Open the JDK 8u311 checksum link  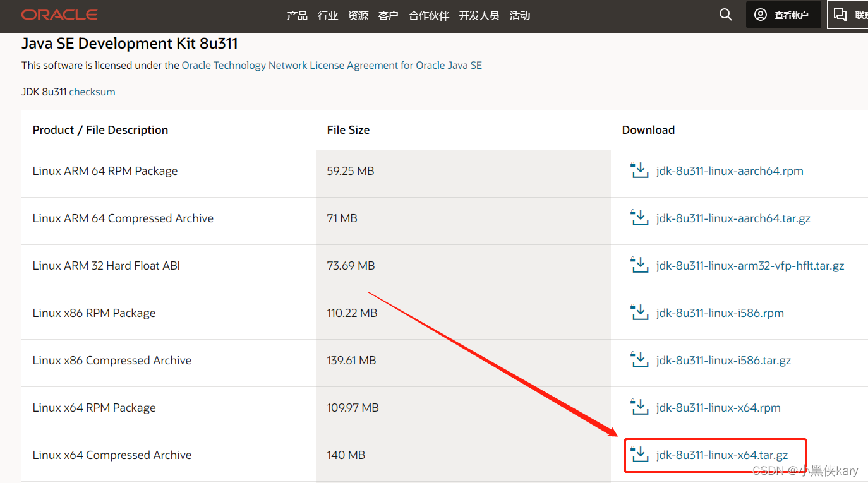pyautogui.click(x=92, y=92)
